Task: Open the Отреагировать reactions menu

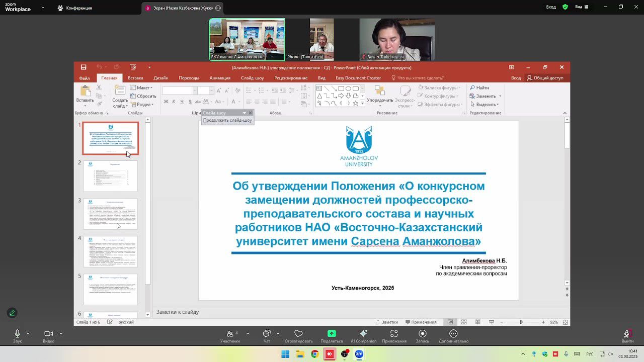Action: click(x=298, y=334)
